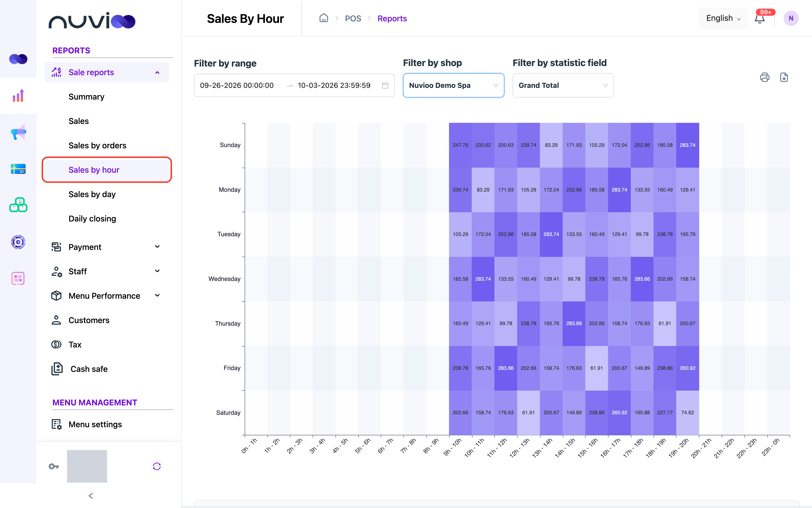Click the refresh sync icon
The height and width of the screenshot is (508, 812).
[157, 466]
